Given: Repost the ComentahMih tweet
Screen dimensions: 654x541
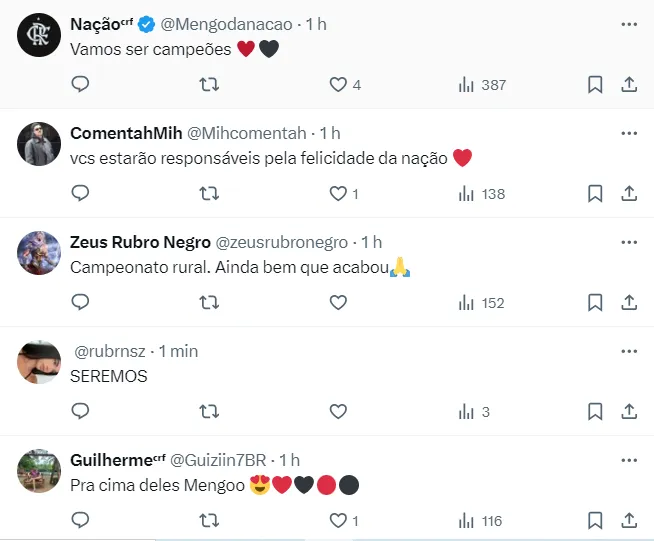Looking at the screenshot, I should click(x=210, y=193).
